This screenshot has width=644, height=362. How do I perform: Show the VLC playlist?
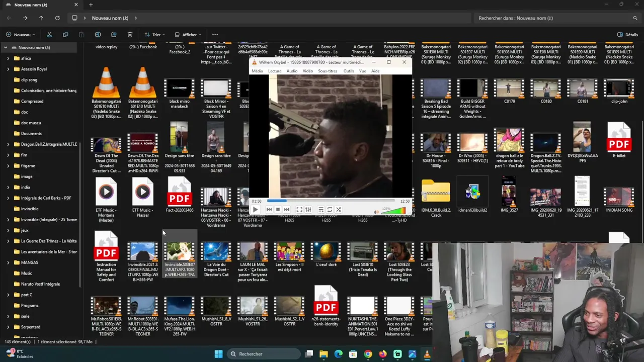click(321, 210)
